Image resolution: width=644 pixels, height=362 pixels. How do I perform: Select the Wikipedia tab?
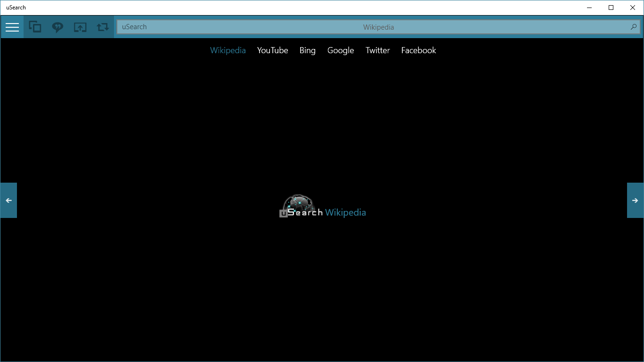[228, 50]
